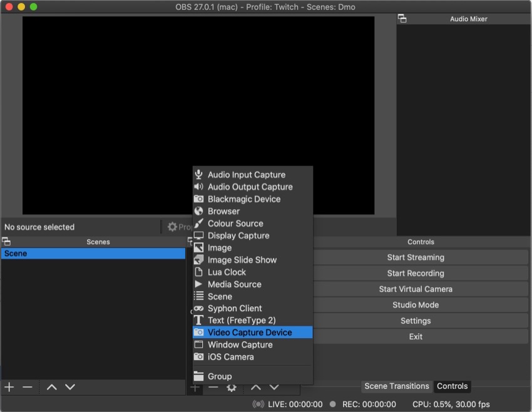Open source properties gear icon in Sources toolbar
Image resolution: width=532 pixels, height=412 pixels.
[x=232, y=388]
